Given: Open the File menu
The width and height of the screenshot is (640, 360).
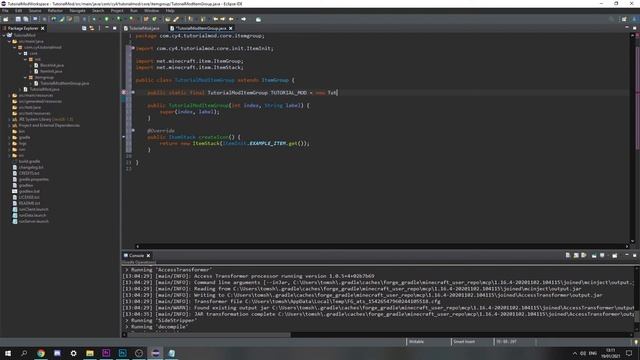Looking at the screenshot, I should 5,11.
